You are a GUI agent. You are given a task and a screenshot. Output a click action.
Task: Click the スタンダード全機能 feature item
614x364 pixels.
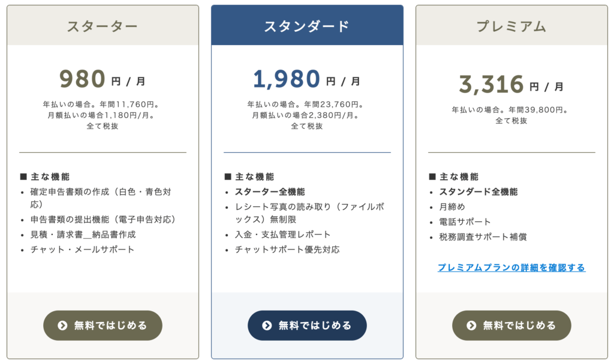(x=478, y=192)
